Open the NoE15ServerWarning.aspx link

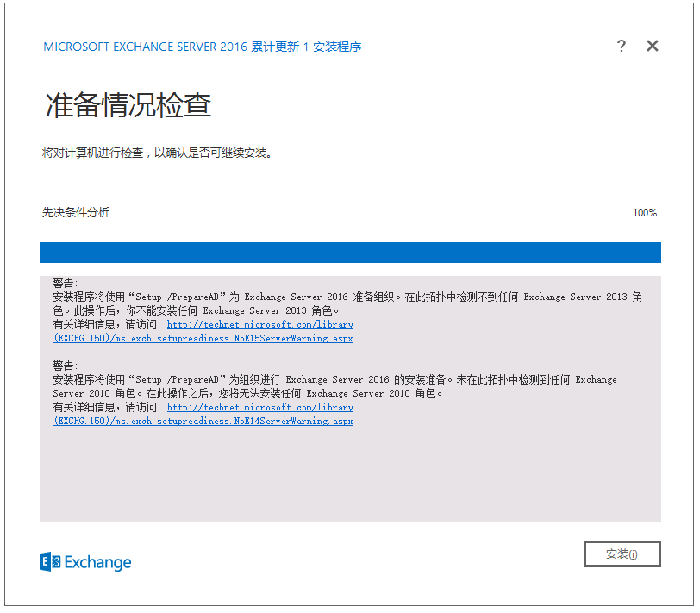click(x=203, y=339)
